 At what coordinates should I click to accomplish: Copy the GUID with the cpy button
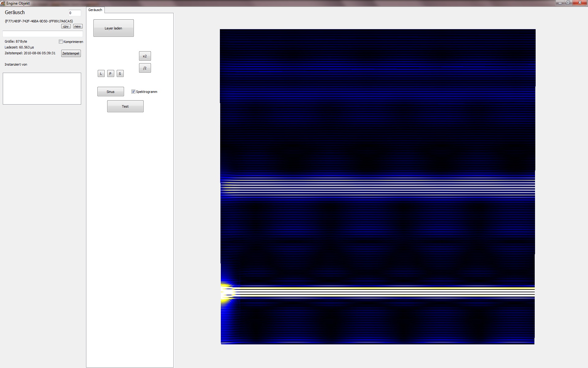pos(66,26)
